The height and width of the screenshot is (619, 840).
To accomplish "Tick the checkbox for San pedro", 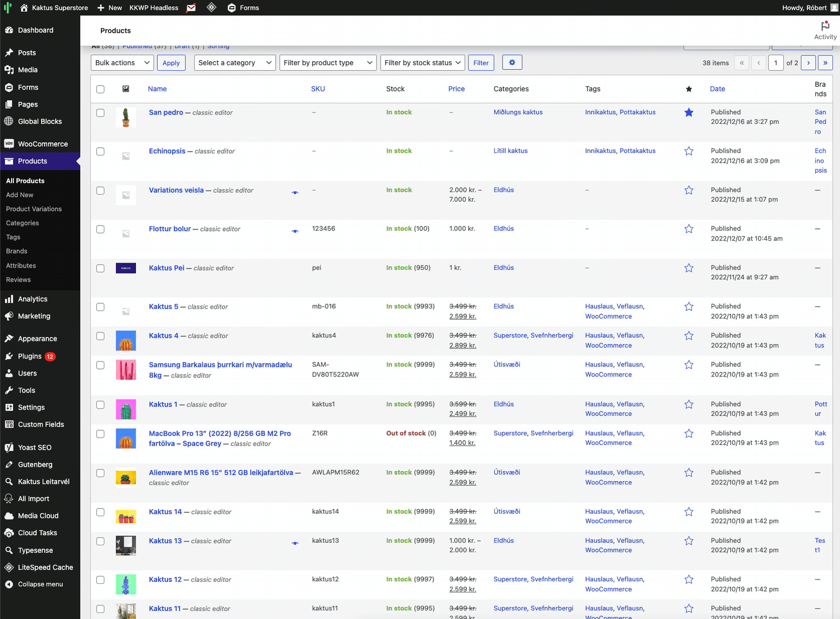I will point(100,113).
